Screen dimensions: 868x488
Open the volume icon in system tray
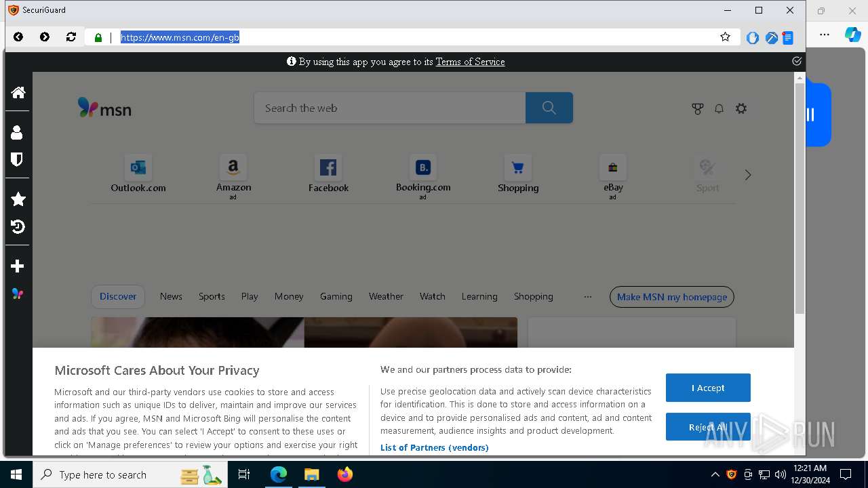781,474
